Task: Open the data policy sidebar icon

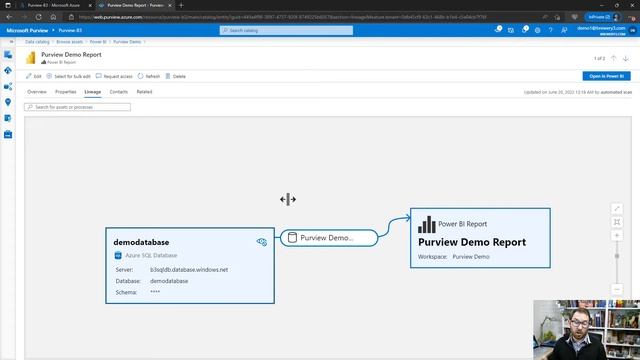Action: (x=8, y=118)
